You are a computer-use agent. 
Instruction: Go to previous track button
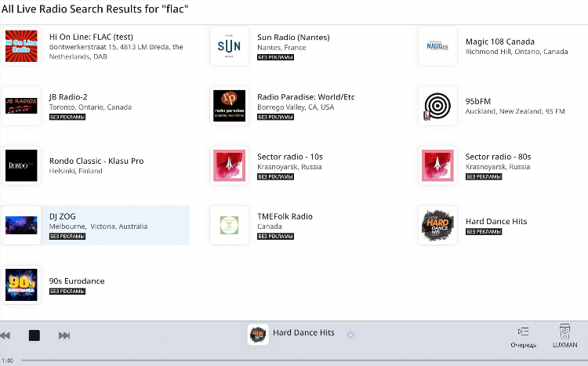(x=5, y=335)
